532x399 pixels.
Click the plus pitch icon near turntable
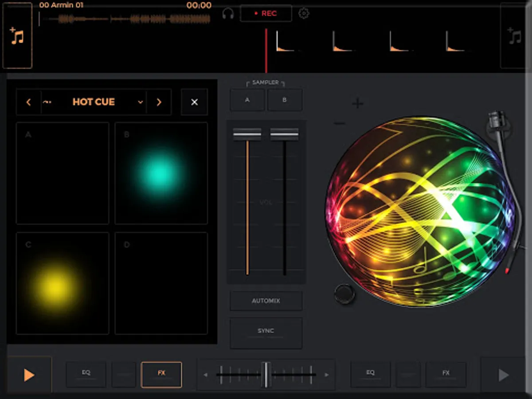(x=357, y=104)
